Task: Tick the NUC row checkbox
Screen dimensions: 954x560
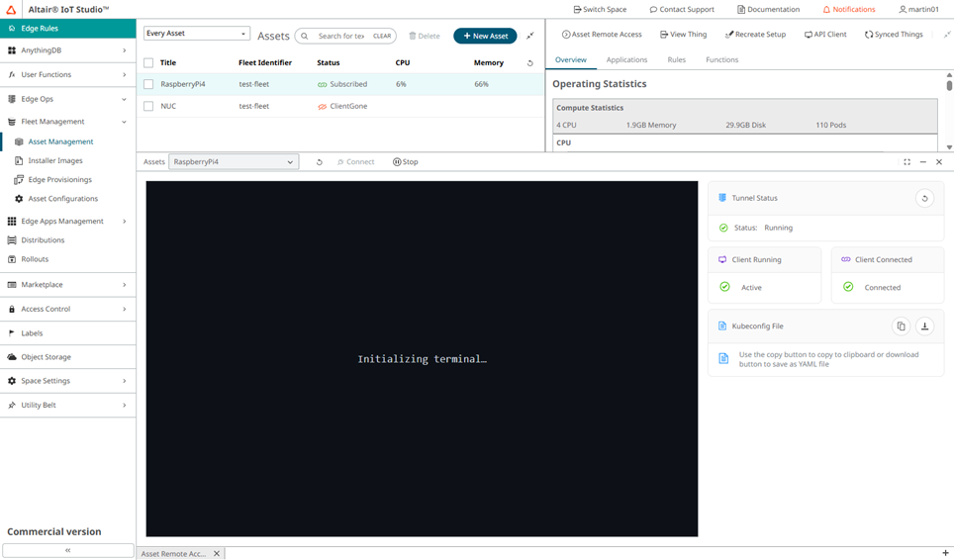Action: click(x=148, y=106)
